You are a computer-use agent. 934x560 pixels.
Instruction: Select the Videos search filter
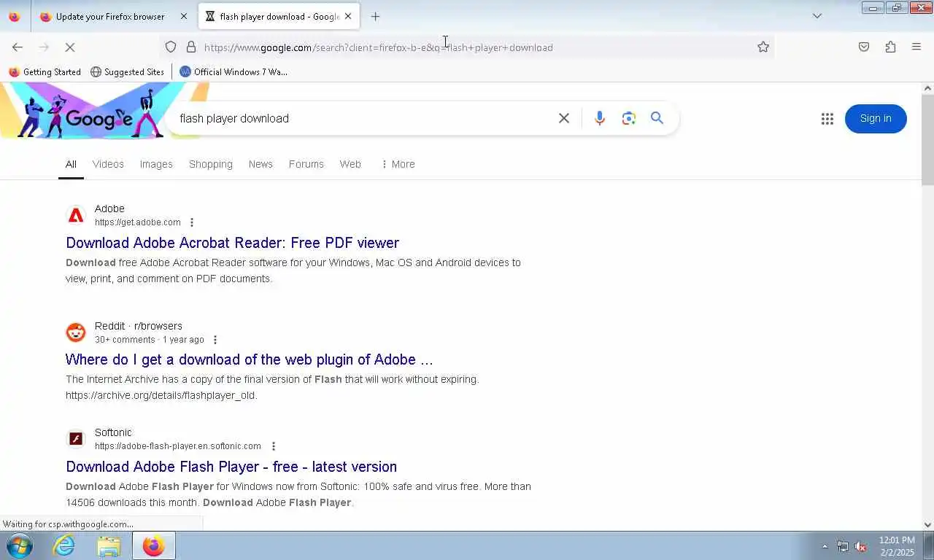pyautogui.click(x=108, y=164)
